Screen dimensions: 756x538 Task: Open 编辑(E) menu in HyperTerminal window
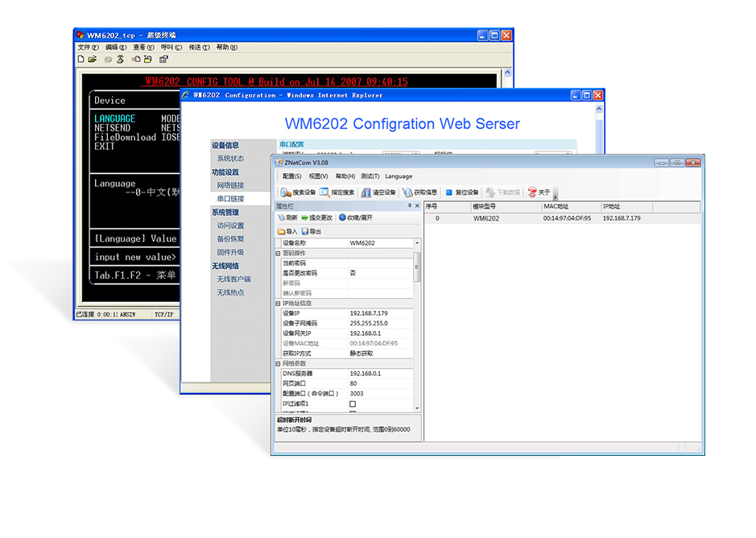tap(116, 48)
